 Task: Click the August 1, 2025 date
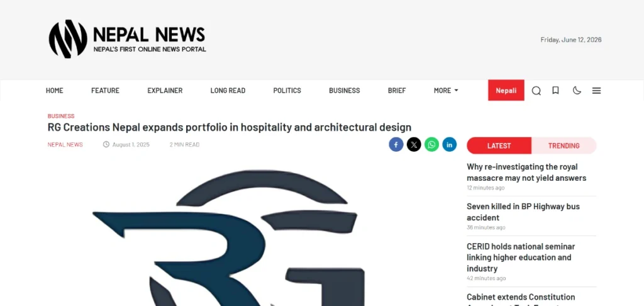[x=131, y=144]
